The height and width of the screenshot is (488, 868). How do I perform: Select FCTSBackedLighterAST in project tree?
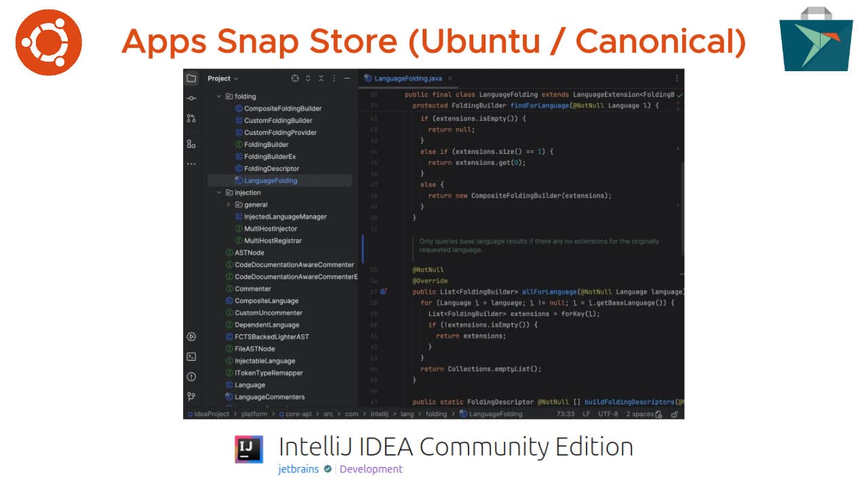coord(267,337)
